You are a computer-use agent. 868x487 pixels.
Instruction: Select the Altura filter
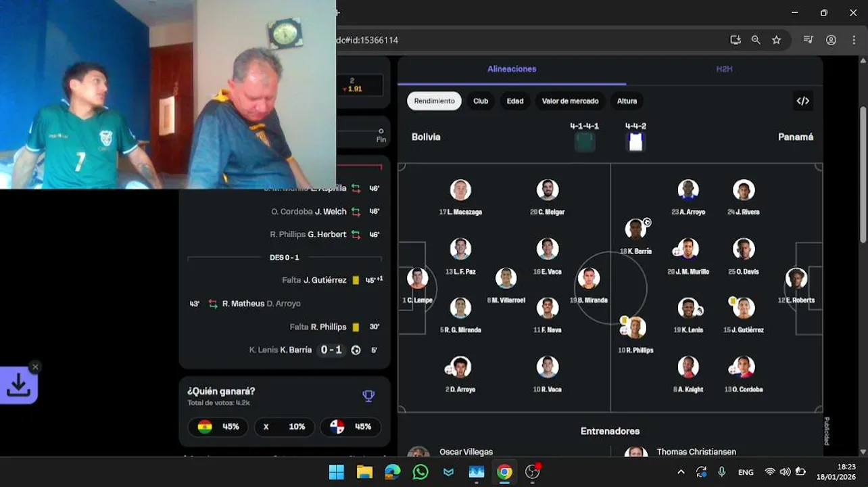627,101
